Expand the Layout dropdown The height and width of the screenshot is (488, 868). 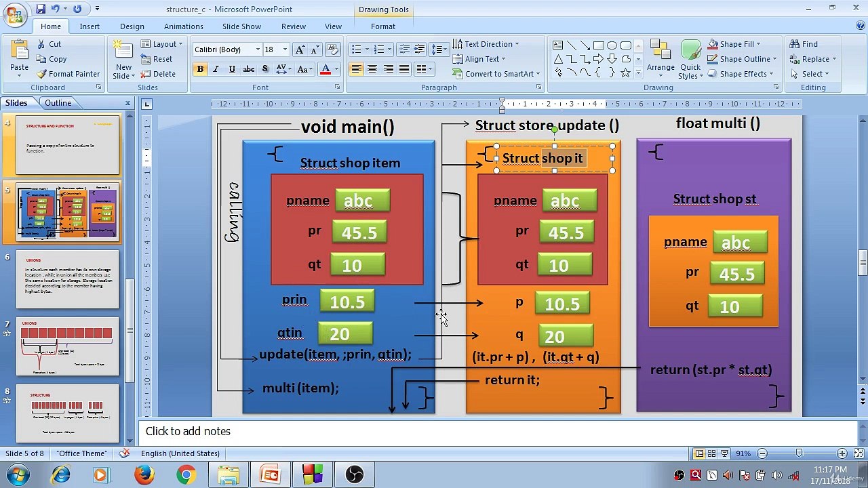[164, 44]
